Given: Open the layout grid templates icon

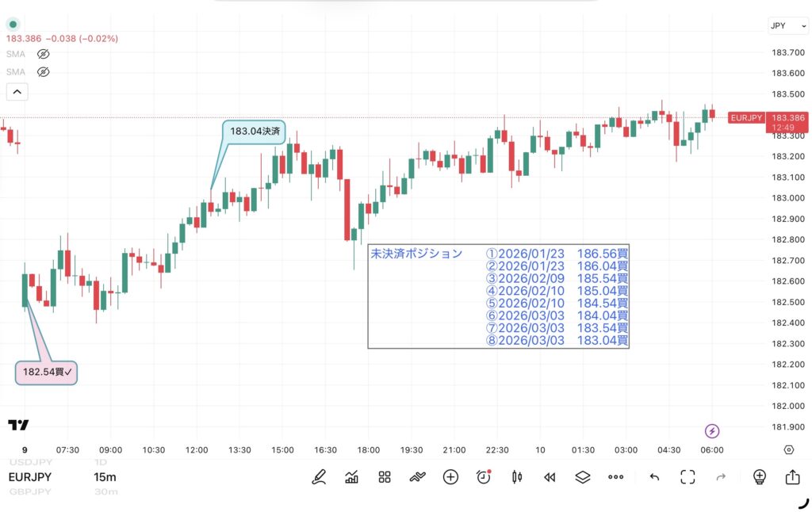Looking at the screenshot, I should point(385,476).
